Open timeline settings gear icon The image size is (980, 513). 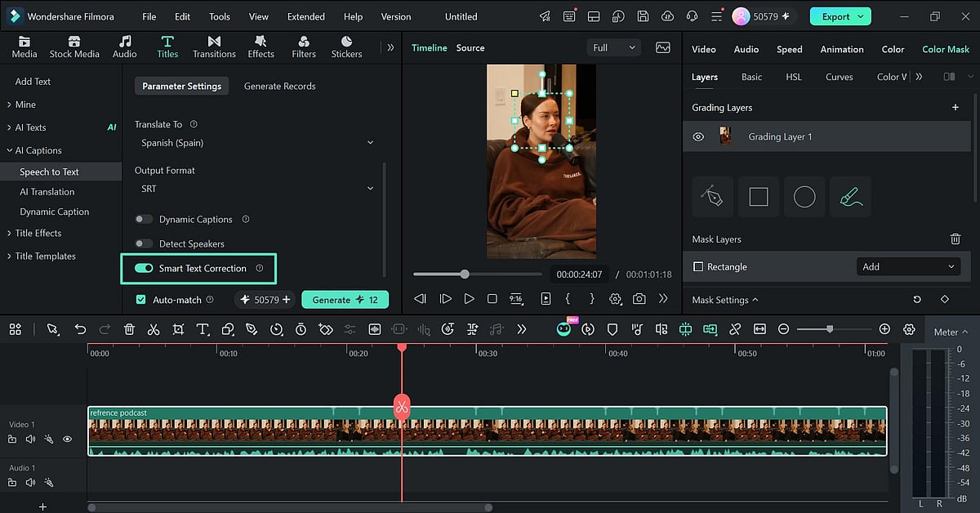coord(909,329)
